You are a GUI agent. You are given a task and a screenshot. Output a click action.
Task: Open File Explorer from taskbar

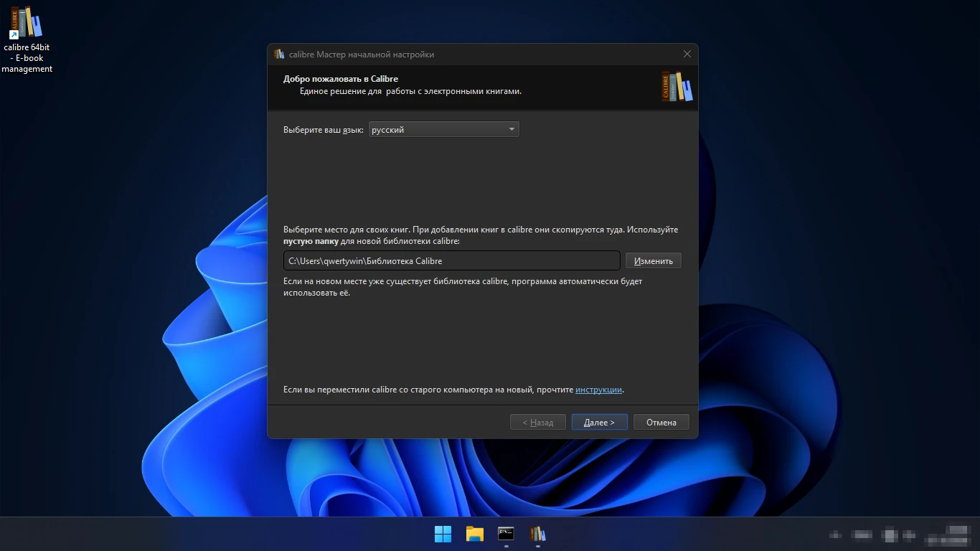click(474, 534)
